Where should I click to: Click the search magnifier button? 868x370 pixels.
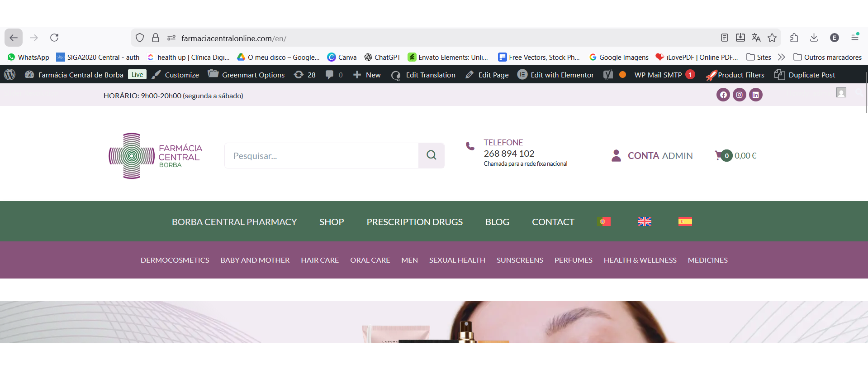[x=431, y=155]
